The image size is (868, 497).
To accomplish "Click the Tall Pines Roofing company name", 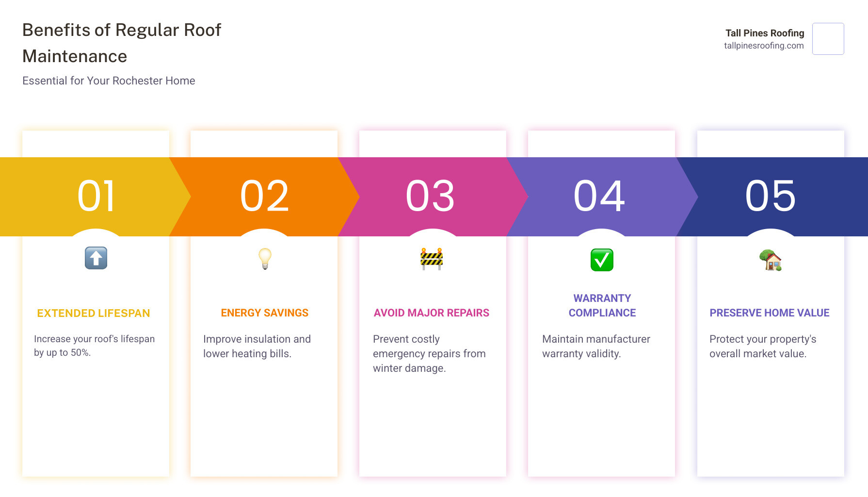I will (765, 33).
